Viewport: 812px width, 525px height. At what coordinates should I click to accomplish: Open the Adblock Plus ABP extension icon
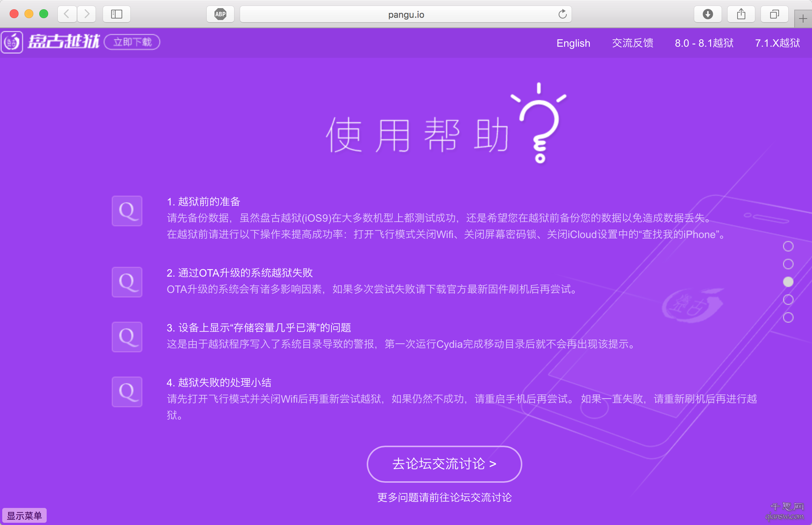220,14
